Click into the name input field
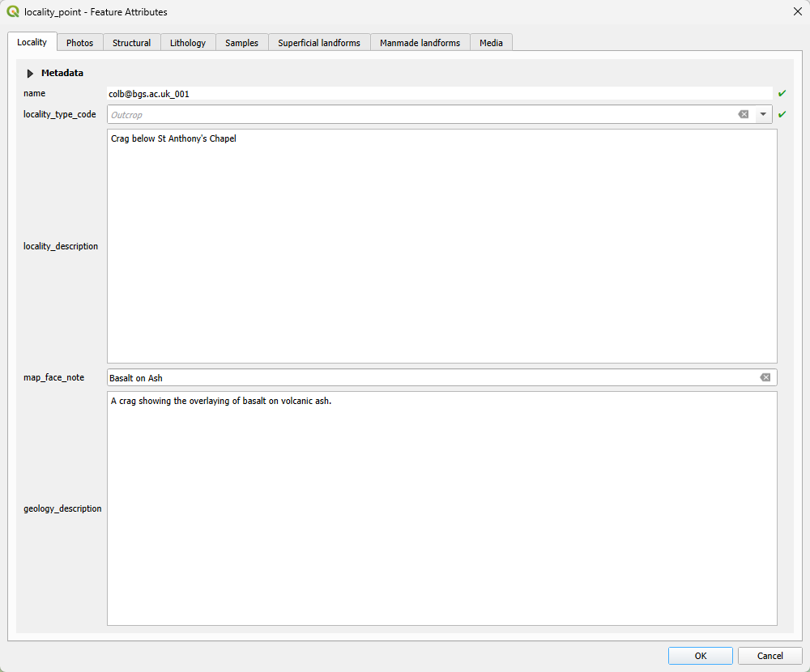810x672 pixels. pyautogui.click(x=440, y=93)
